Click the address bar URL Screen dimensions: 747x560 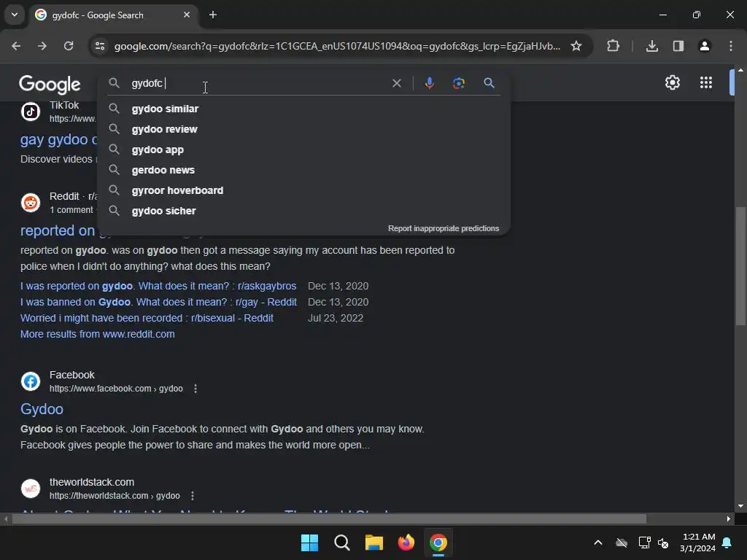(337, 46)
